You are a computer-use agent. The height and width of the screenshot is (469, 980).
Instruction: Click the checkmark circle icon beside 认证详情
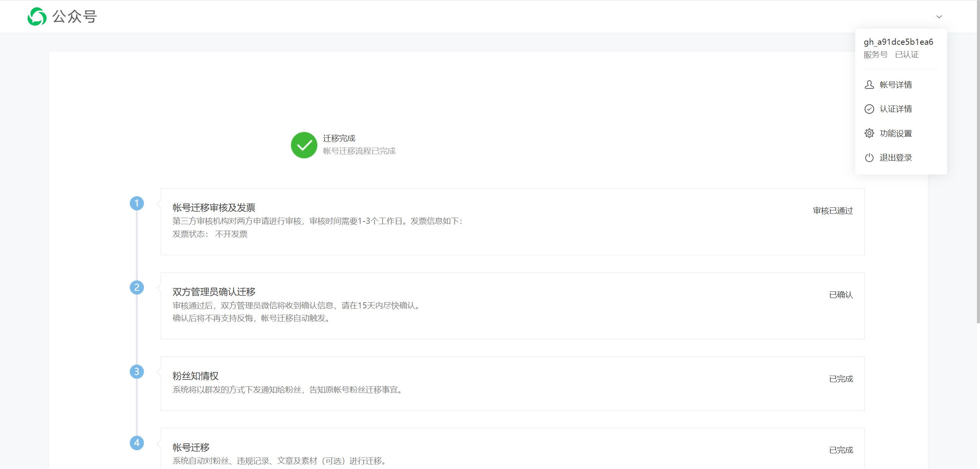tap(869, 109)
